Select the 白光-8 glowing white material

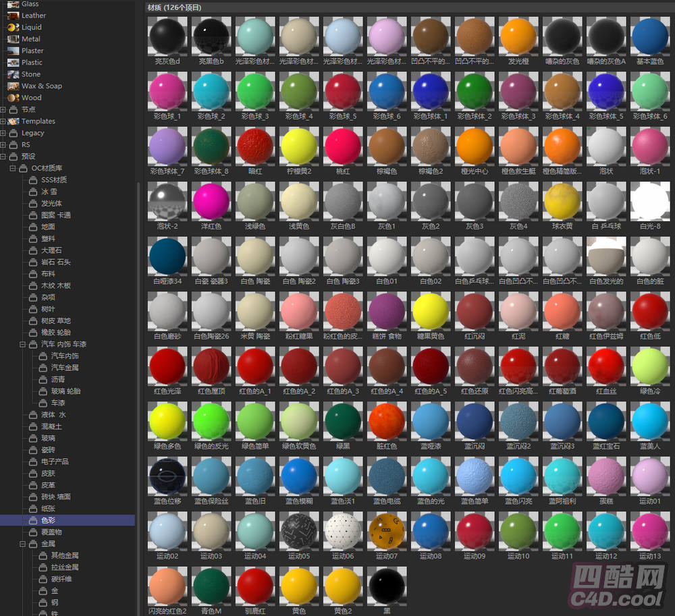pos(649,202)
